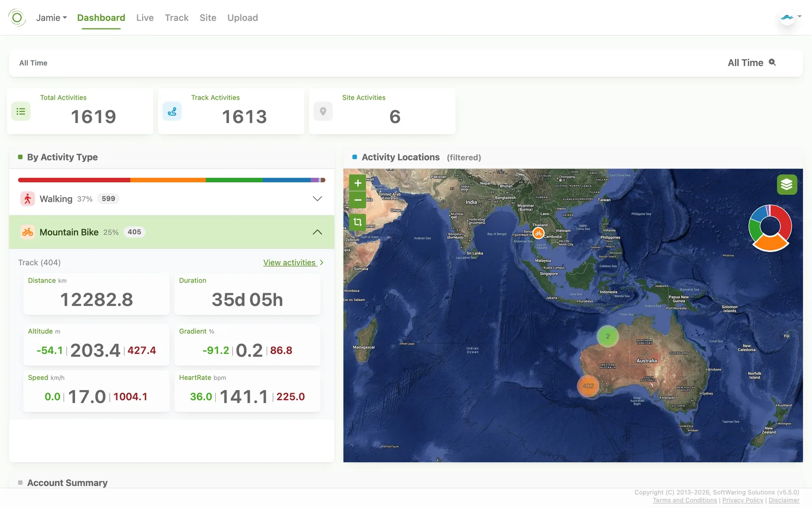Image resolution: width=812 pixels, height=508 pixels.
Task: Click the donut chart on the map
Action: click(770, 228)
